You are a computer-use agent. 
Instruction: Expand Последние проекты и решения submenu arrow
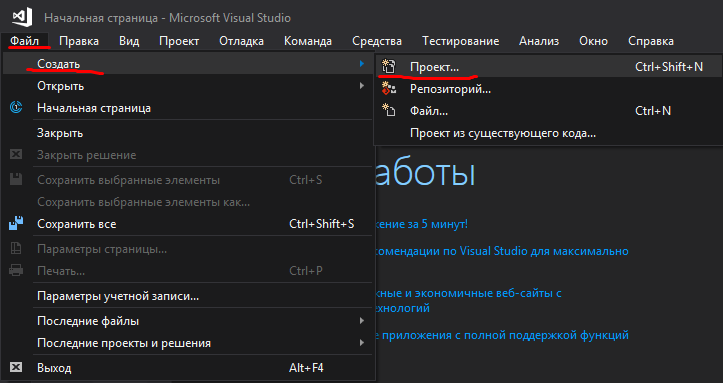(362, 342)
